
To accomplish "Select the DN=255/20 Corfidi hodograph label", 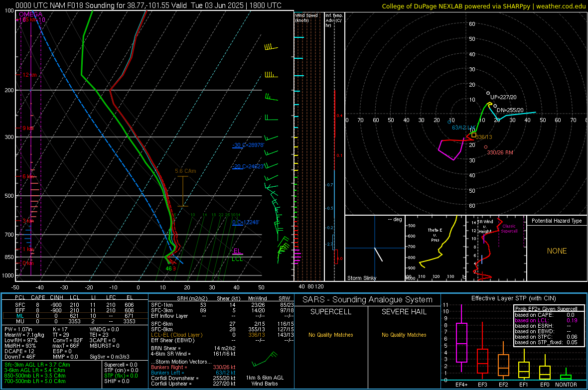I will pos(510,110).
